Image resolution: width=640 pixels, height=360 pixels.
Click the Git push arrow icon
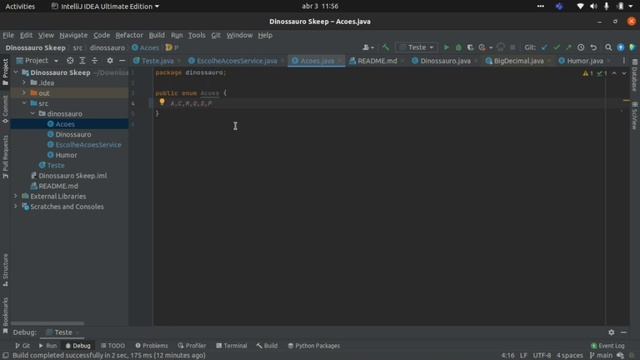pyautogui.click(x=569, y=47)
